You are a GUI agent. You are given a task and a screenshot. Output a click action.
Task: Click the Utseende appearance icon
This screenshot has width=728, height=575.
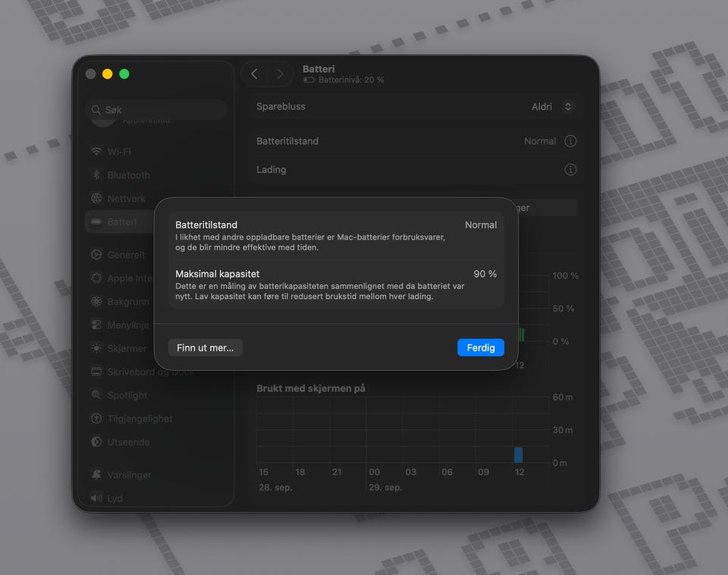coord(96,441)
